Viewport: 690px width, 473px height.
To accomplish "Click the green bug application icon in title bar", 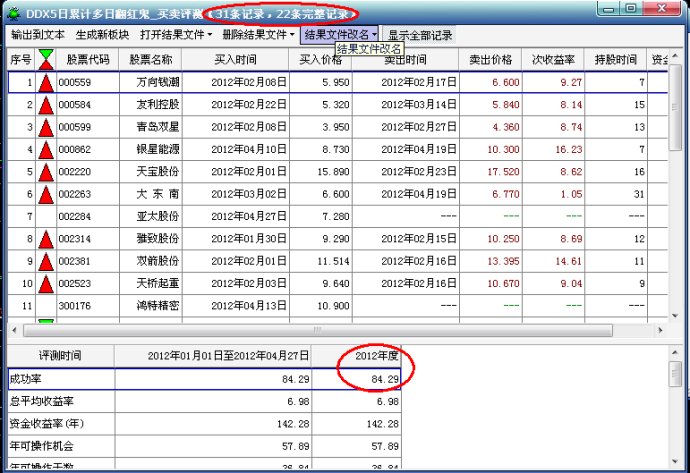I will coord(14,14).
